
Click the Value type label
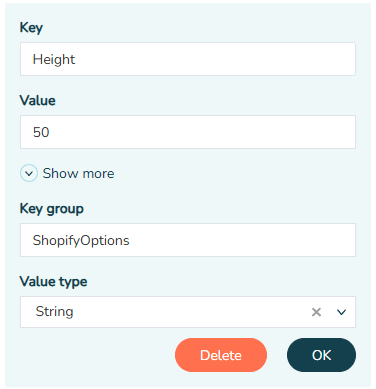point(53,282)
